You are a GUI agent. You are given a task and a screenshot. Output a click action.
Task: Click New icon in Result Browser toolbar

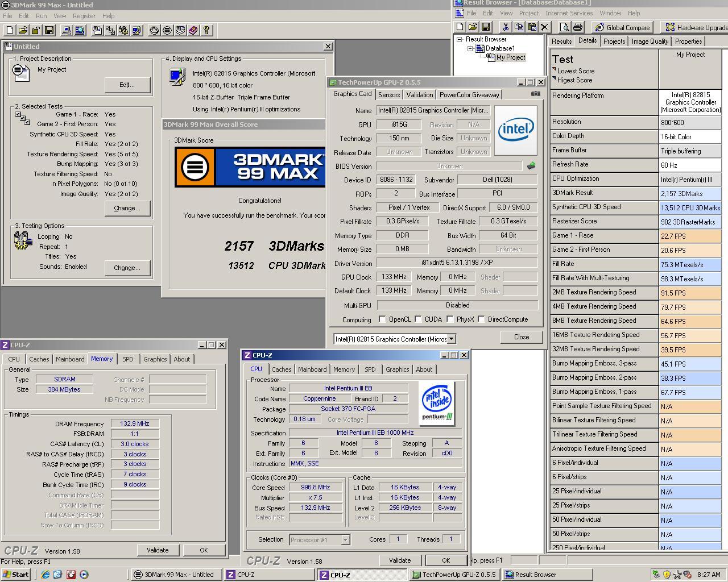460,27
